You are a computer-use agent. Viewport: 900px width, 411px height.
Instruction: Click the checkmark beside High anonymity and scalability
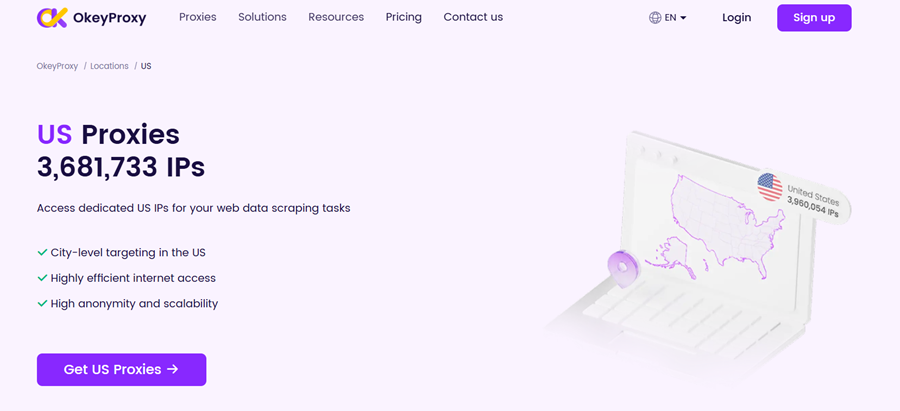(x=42, y=303)
